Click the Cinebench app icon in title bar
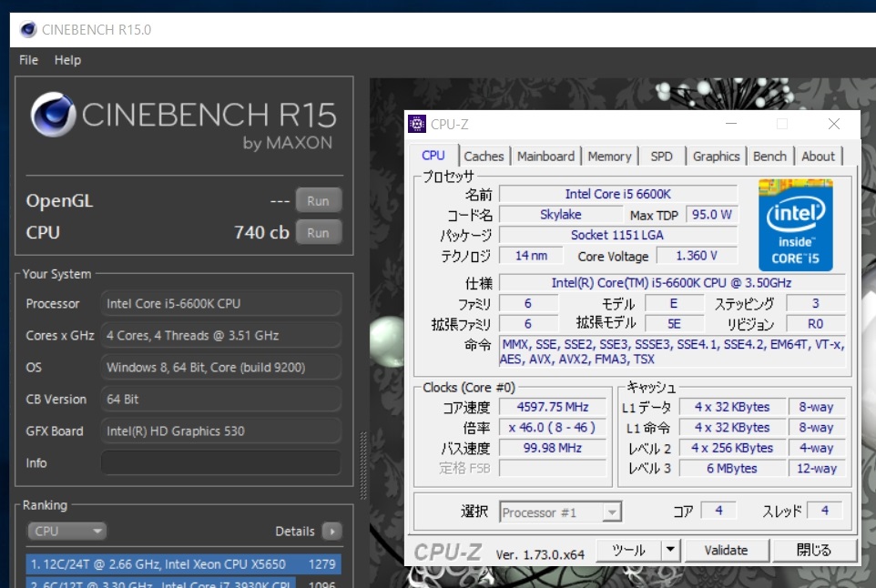The width and height of the screenshot is (876, 588). pos(28,30)
